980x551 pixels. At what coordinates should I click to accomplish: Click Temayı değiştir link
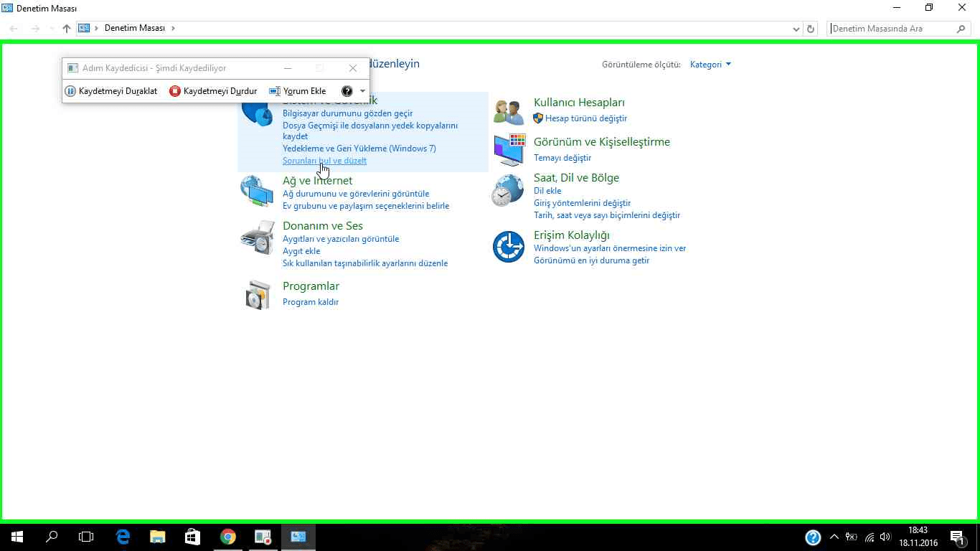tap(562, 158)
